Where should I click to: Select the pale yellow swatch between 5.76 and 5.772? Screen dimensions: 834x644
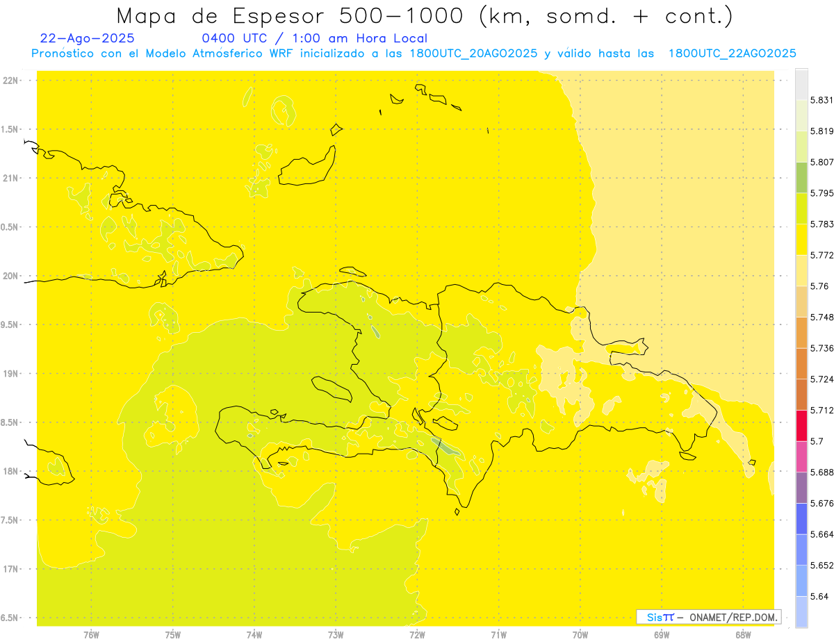[801, 270]
